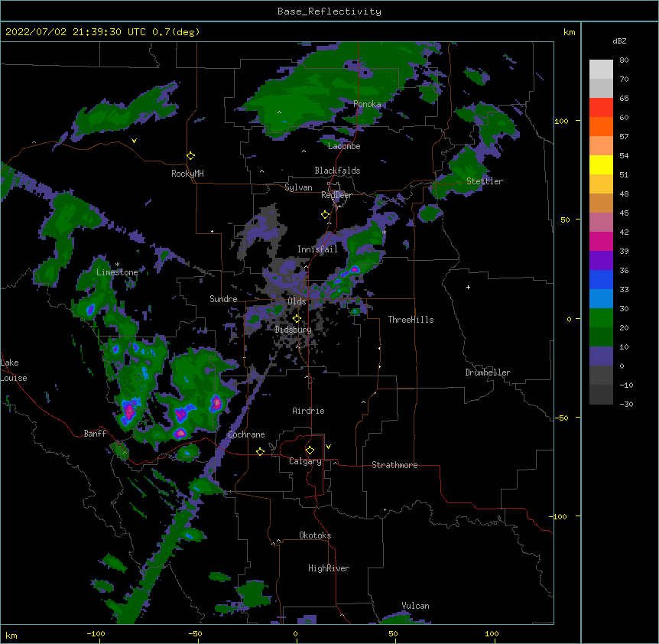Click the yellow v marker northwest of RockyMH
This screenshot has width=659, height=644.
click(134, 141)
